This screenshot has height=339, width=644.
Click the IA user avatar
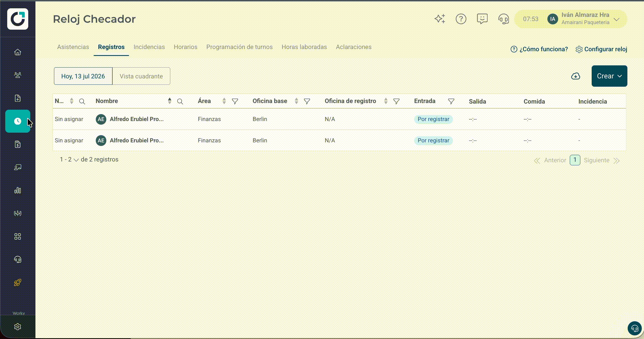pos(552,19)
